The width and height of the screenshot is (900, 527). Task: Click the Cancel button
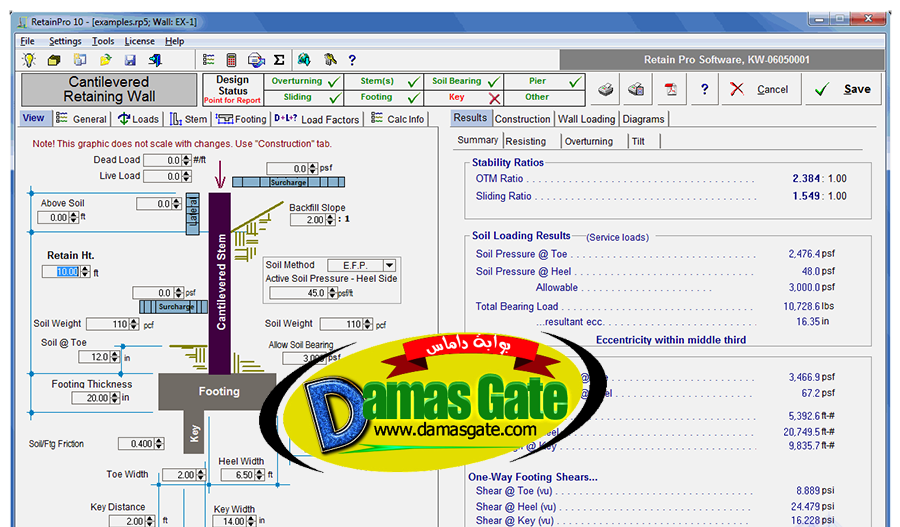pos(761,89)
